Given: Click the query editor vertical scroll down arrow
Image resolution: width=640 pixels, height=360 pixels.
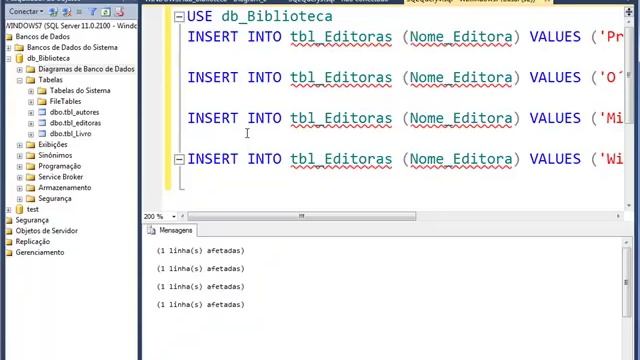Looking at the screenshot, I should click(629, 205).
